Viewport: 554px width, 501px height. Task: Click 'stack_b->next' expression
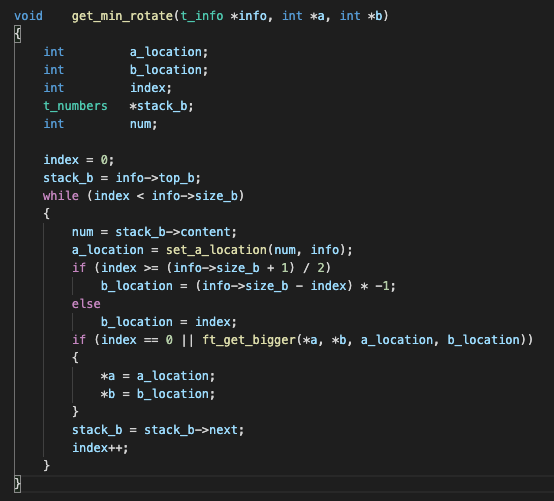[191, 430]
